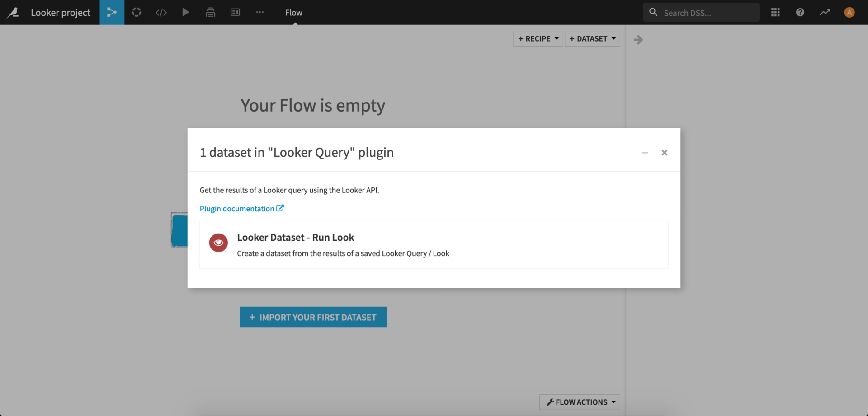This screenshot has height=416, width=868.
Task: Open the FLOW ACTIONS dropdown
Action: click(x=580, y=402)
